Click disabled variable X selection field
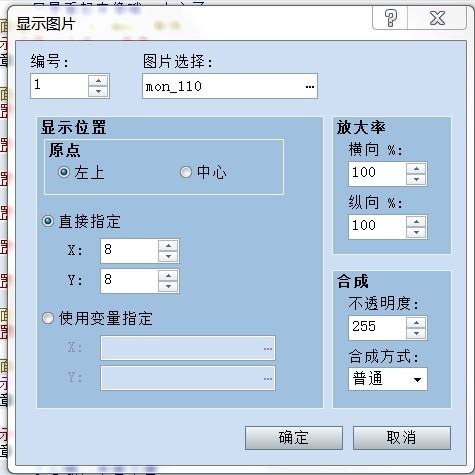 [188, 348]
